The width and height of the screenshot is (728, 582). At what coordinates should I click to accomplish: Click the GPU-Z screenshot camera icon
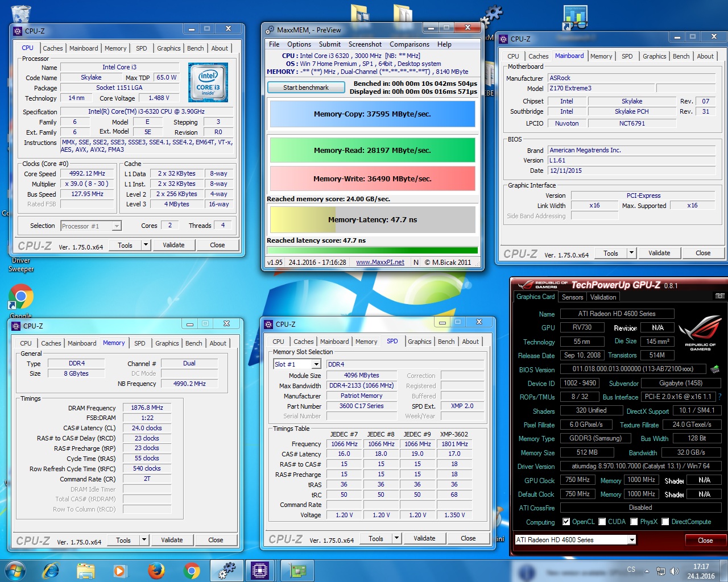(x=719, y=297)
